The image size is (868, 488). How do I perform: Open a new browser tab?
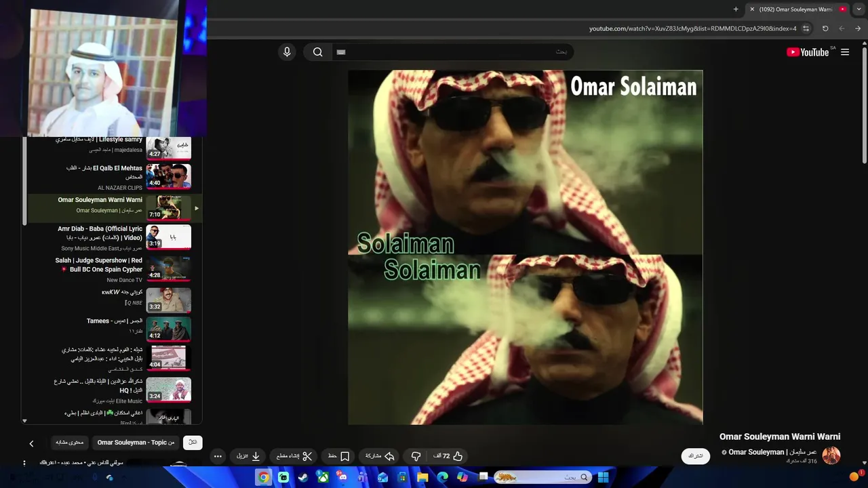pyautogui.click(x=736, y=9)
